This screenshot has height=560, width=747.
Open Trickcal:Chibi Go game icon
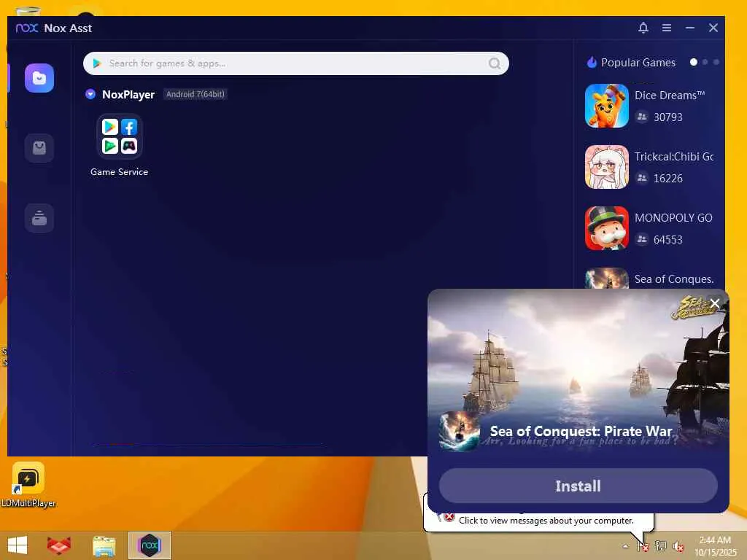(x=606, y=167)
